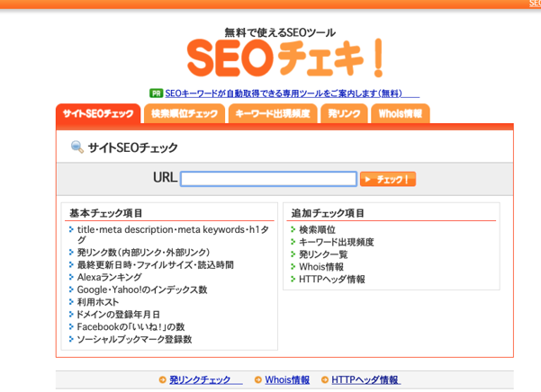This screenshot has height=392, width=541.
Task: Open the 発リンク tab
Action: point(344,113)
